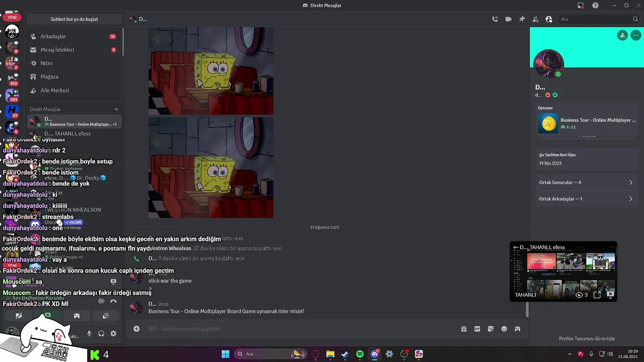The height and width of the screenshot is (362, 644).
Task: Stop the Ekran 1 stream in the voice panel
Action: (x=113, y=282)
